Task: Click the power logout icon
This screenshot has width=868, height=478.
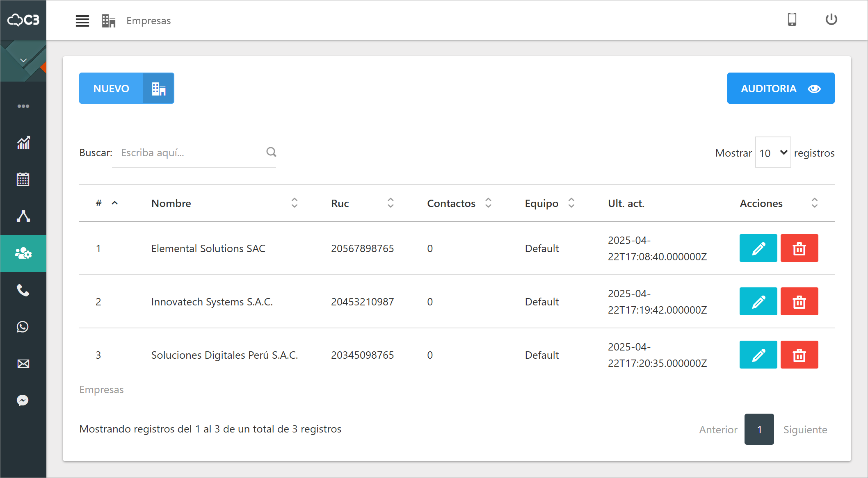Action: 831,20
